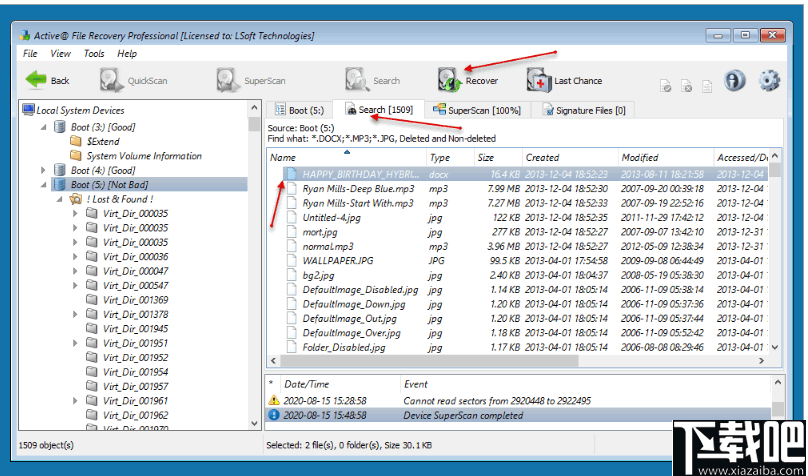Open the File menu
Screen dimensions: 808x476
click(30, 54)
